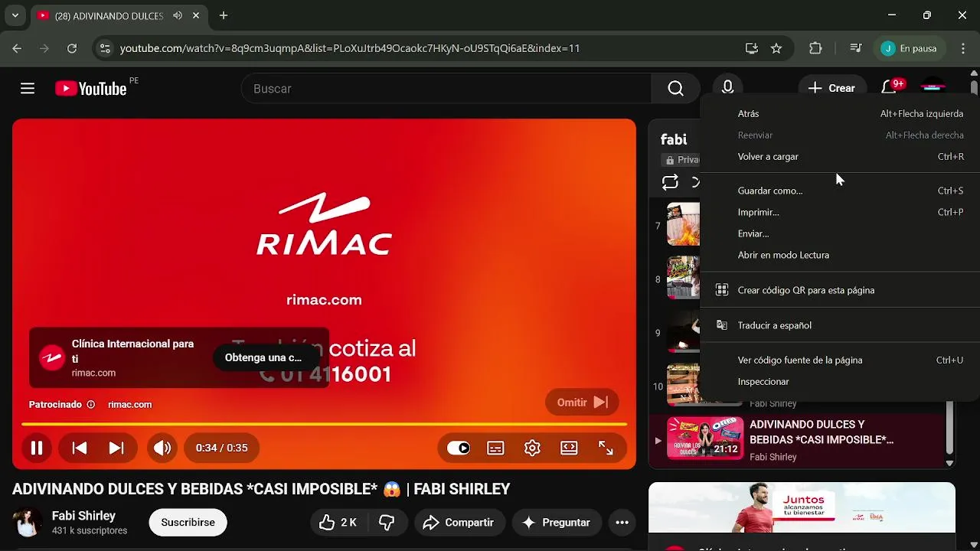Image resolution: width=980 pixels, height=551 pixels.
Task: View site information icon in address bar
Action: pyautogui.click(x=105, y=48)
